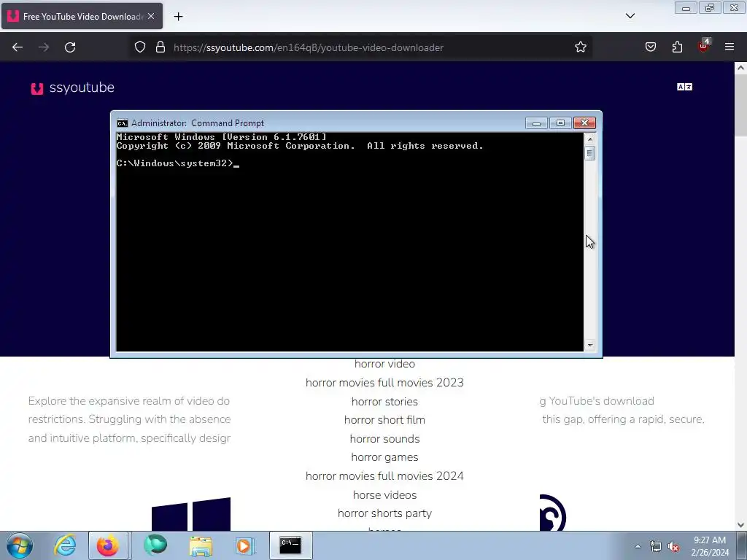Screen dimensions: 747x560
Task: Open Command Prompt title bar system icon
Action: pos(123,123)
